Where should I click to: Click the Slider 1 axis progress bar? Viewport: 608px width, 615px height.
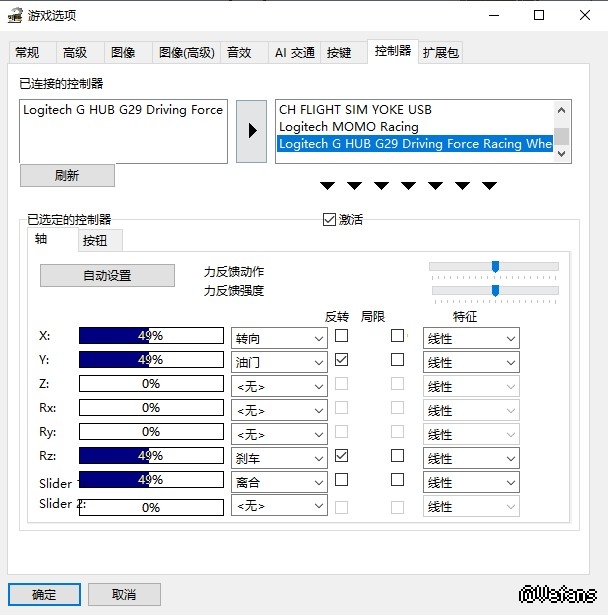[x=151, y=480]
